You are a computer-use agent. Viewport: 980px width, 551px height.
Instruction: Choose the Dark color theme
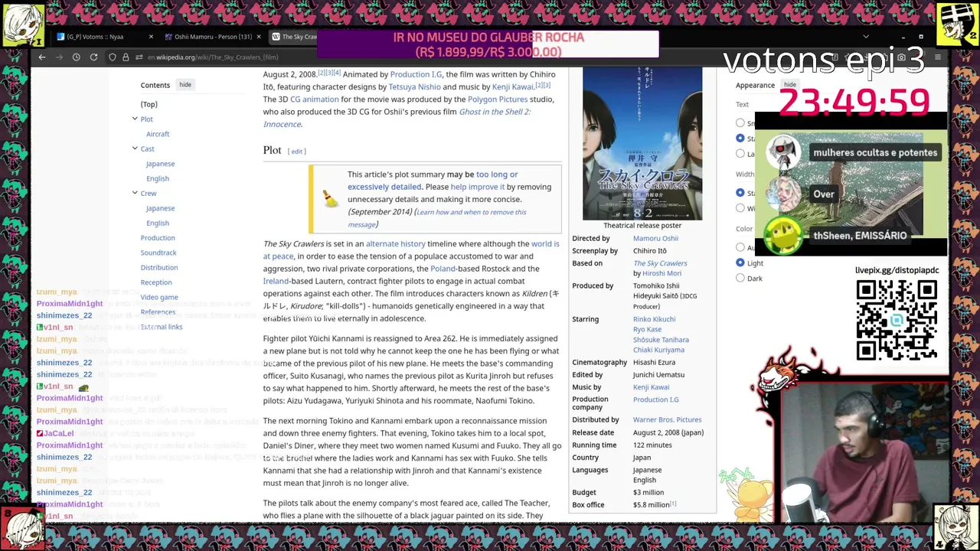740,279
